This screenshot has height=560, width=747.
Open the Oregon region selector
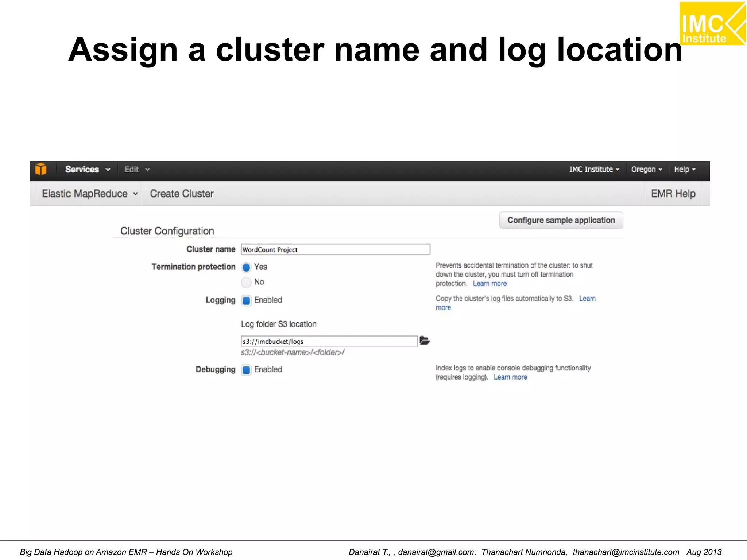tap(647, 170)
